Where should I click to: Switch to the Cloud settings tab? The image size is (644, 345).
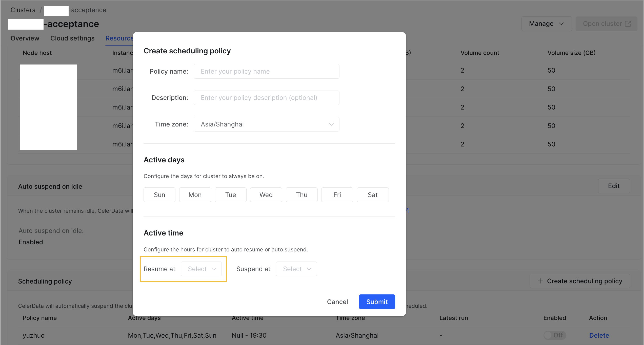pos(72,38)
